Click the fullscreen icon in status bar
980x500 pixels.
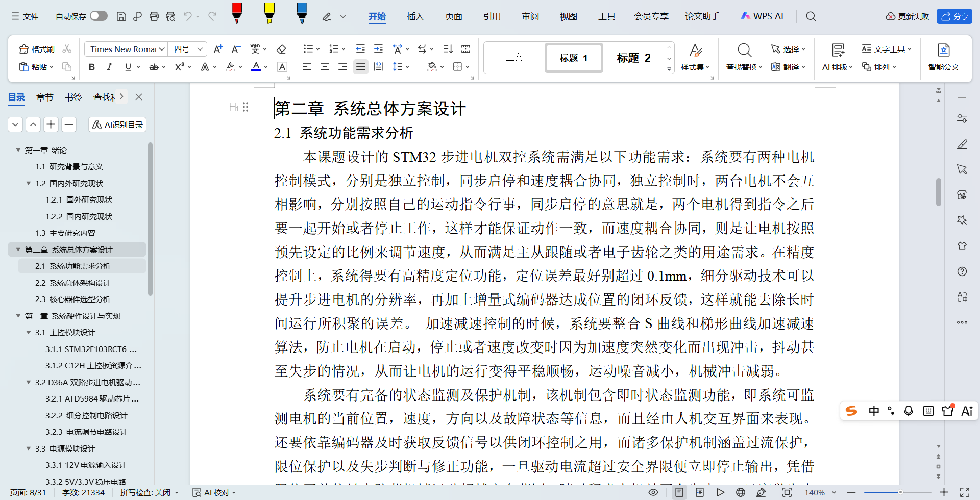(x=965, y=492)
